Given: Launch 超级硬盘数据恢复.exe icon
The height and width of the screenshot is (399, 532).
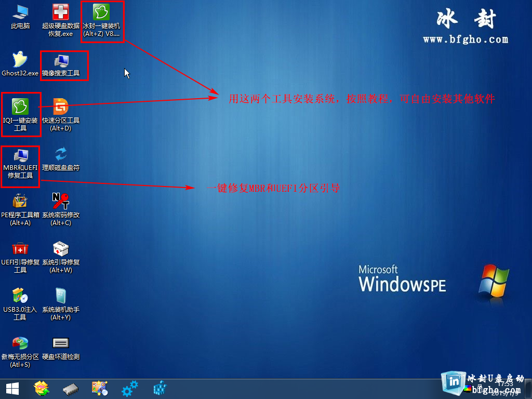Looking at the screenshot, I should tap(60, 20).
